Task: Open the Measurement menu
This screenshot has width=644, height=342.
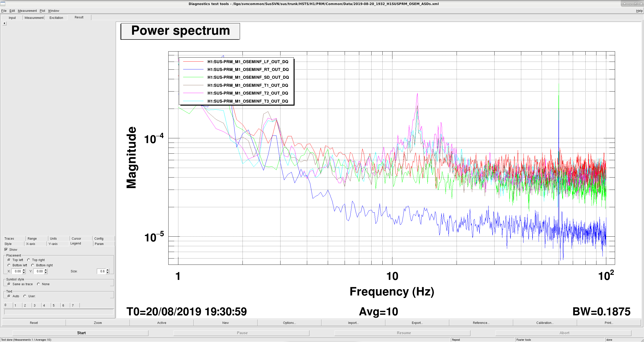Action: [27, 11]
